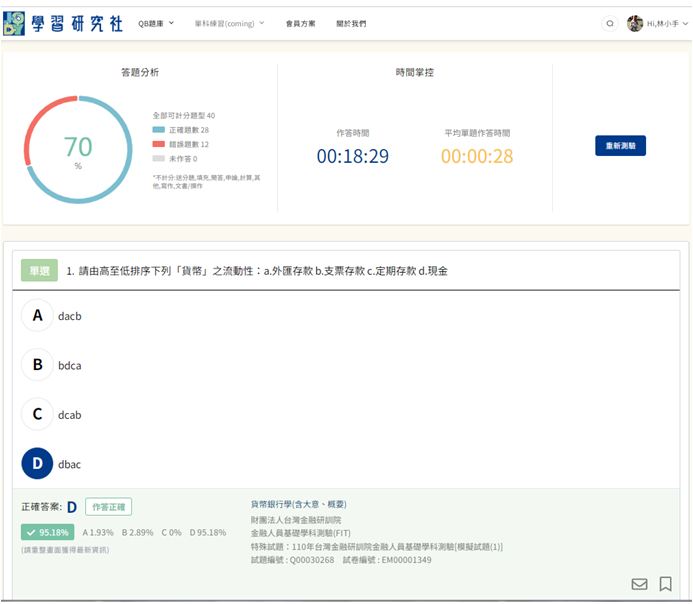The height and width of the screenshot is (604, 693).
Task: Click the blue 正確題數 legend swatch
Action: click(x=158, y=130)
